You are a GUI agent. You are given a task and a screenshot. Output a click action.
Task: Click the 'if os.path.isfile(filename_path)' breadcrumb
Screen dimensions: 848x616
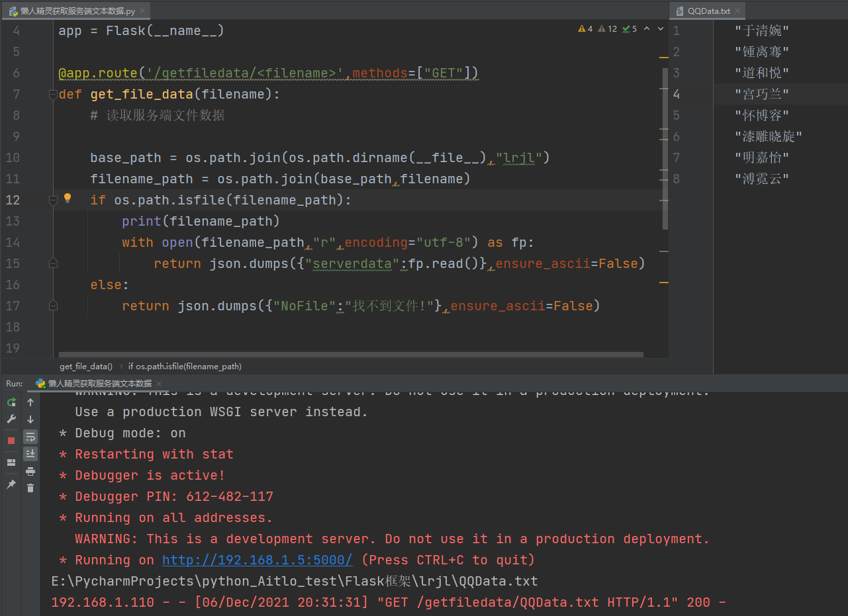pos(185,366)
